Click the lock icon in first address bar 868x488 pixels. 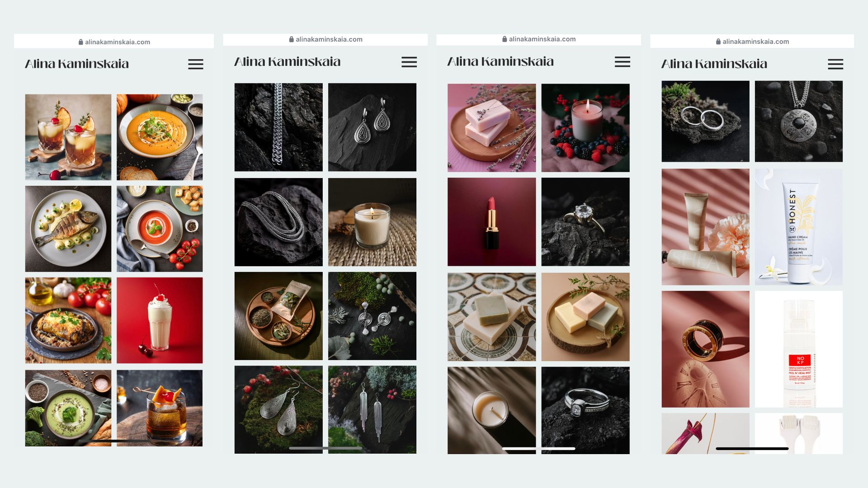[81, 42]
